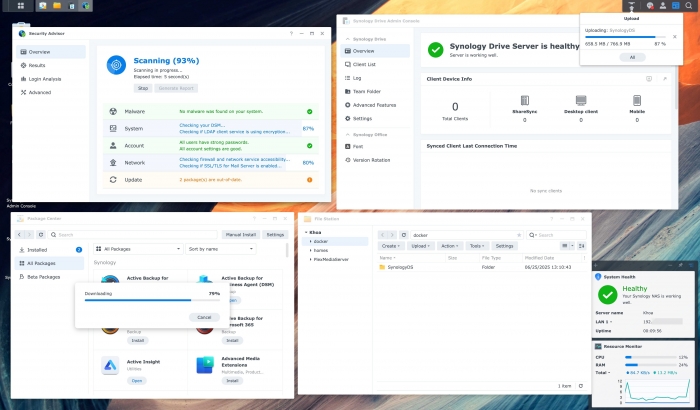Open Security Advisor taskbar icon
Image resolution: width=700 pixels, height=410 pixels.
pos(85,6)
